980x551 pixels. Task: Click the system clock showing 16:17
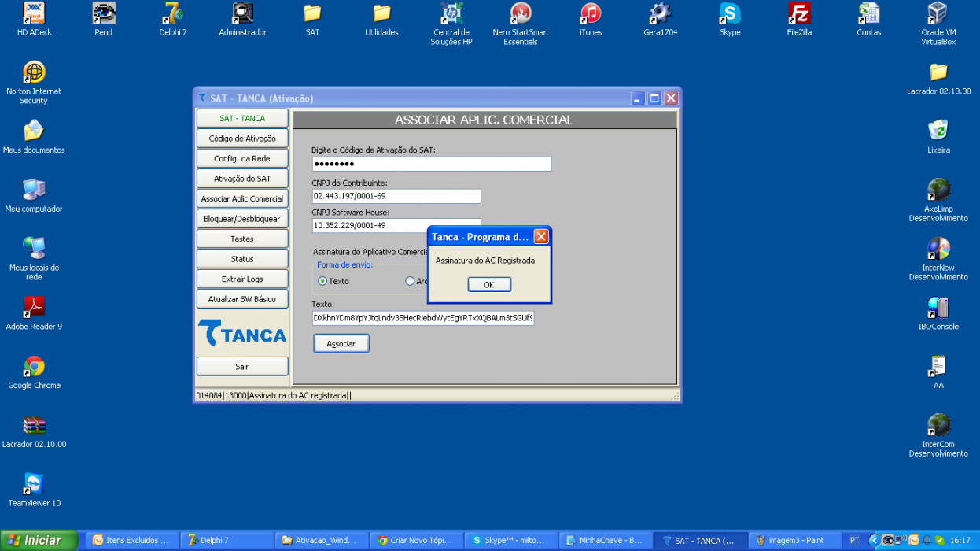point(960,541)
